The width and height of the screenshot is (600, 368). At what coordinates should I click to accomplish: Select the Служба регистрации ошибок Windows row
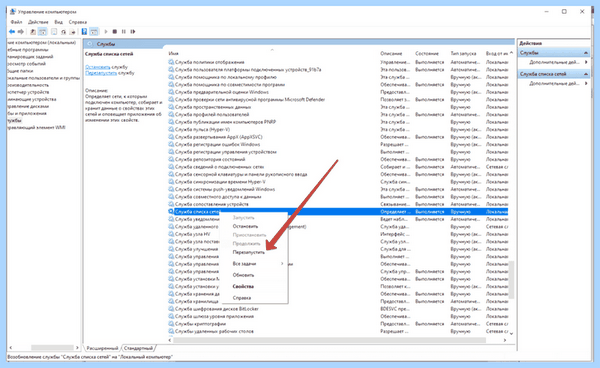(x=338, y=144)
